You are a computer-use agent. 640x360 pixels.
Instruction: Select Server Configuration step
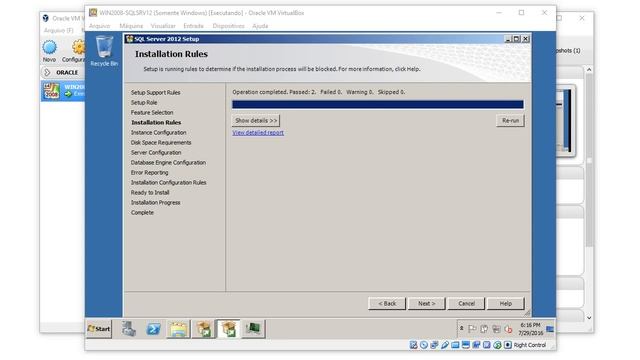(x=156, y=153)
